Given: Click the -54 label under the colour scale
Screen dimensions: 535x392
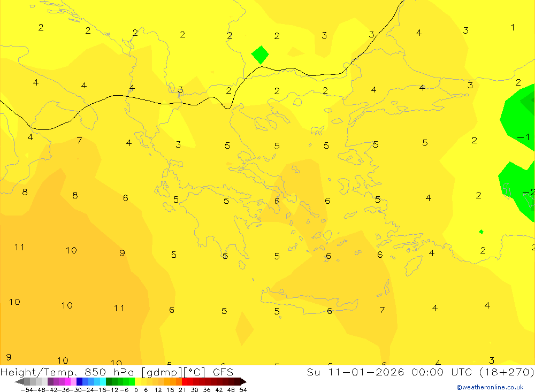Looking at the screenshot, I should click(27, 390).
